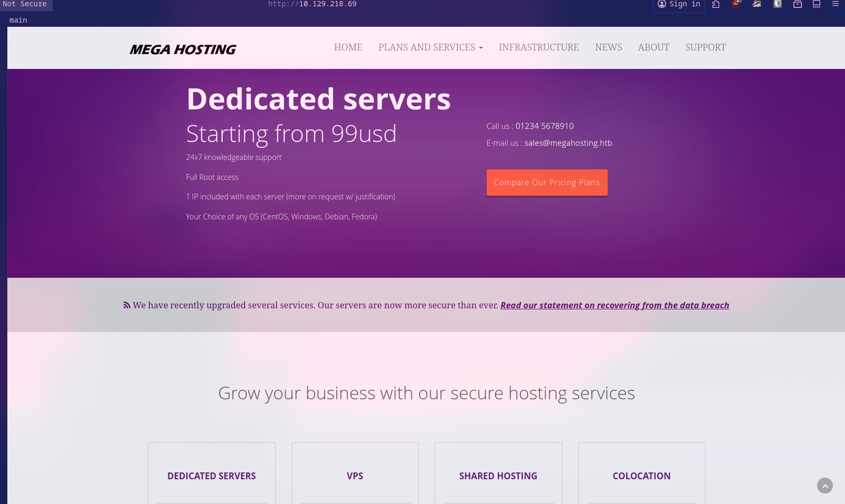Click the Mega Hosting logo

tap(183, 49)
